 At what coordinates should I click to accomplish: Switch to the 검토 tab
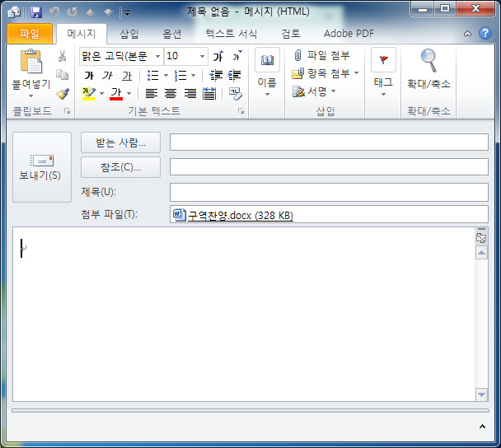pyautogui.click(x=290, y=34)
